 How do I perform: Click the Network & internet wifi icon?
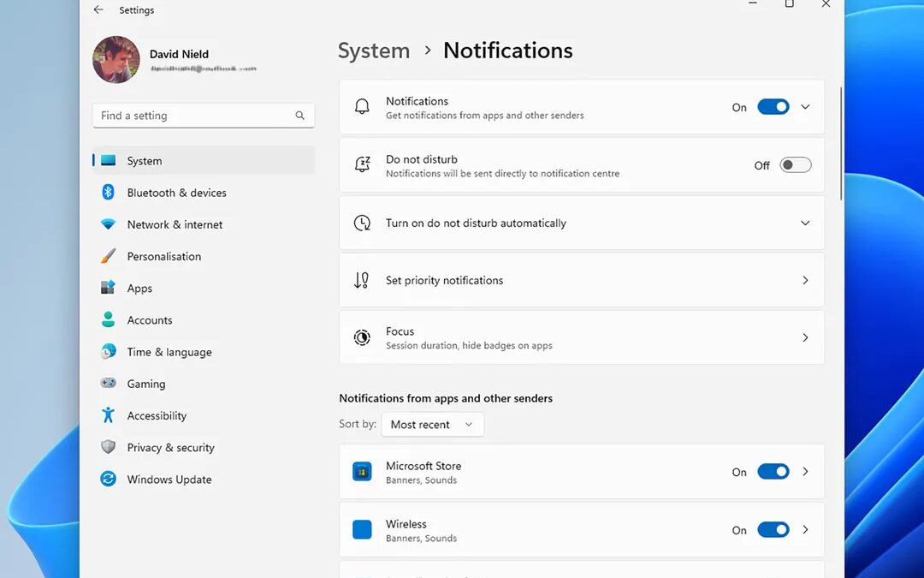tap(108, 224)
